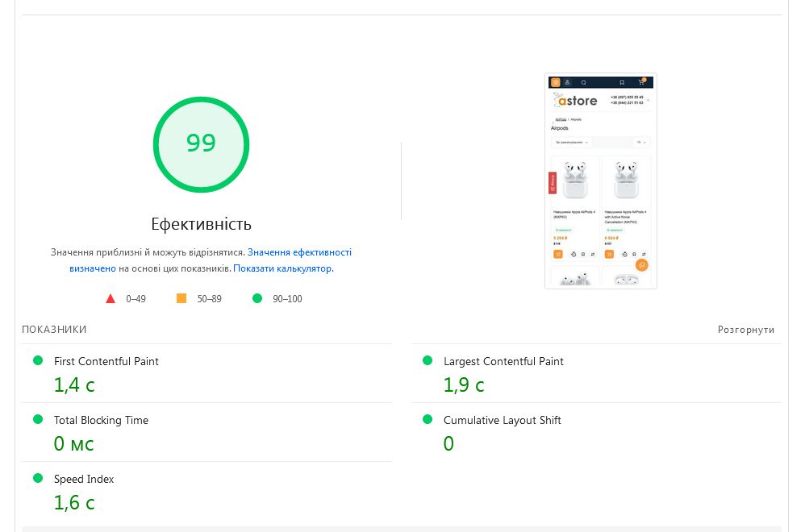The height and width of the screenshot is (532, 805).
Task: Click the red triangle 0–49 legend icon
Action: pos(111,298)
